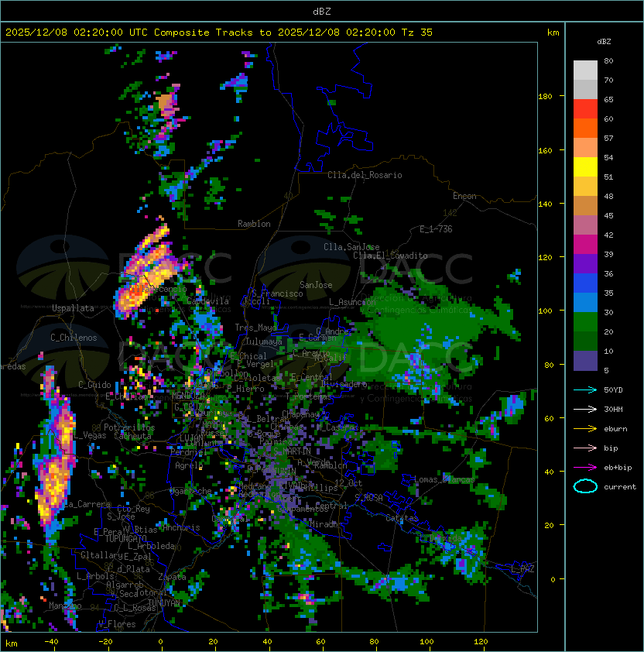Click the 'dBZ' title at the top
This screenshot has height=652, width=644.
click(x=322, y=12)
